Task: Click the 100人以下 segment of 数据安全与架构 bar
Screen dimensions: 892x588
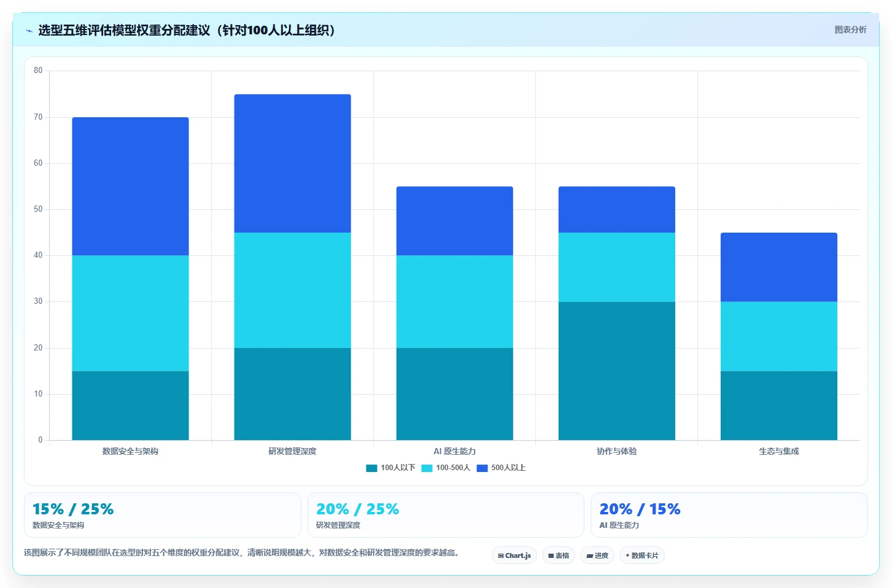Action: 130,406
